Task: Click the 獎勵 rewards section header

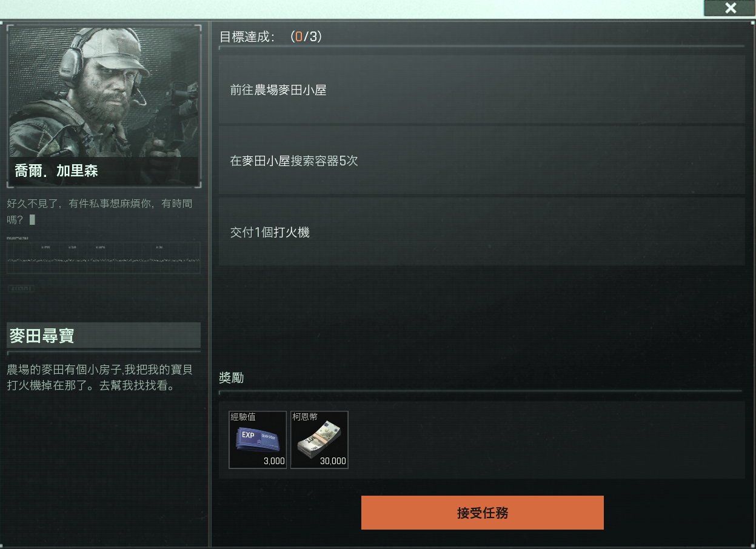Action: coord(231,378)
